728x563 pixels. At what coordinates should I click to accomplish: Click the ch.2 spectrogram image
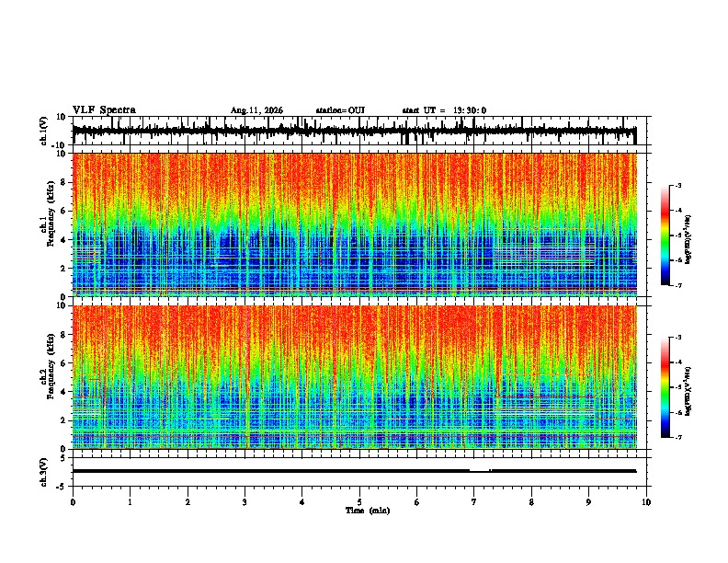(x=354, y=377)
